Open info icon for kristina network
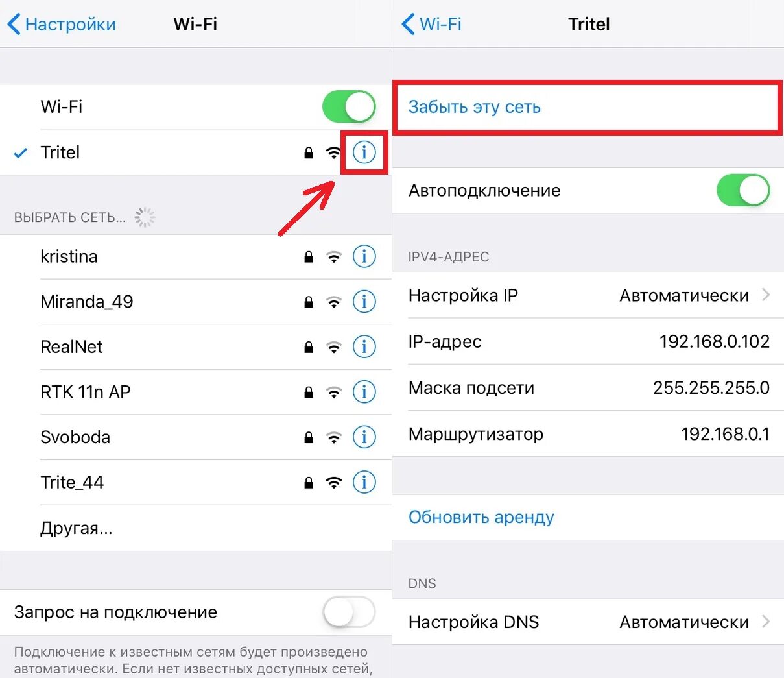 (x=364, y=256)
